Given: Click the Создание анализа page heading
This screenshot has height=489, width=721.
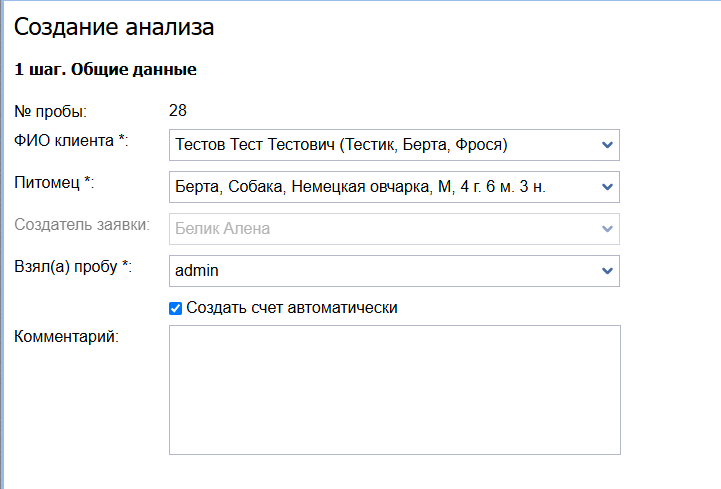Looking at the screenshot, I should point(114,28).
